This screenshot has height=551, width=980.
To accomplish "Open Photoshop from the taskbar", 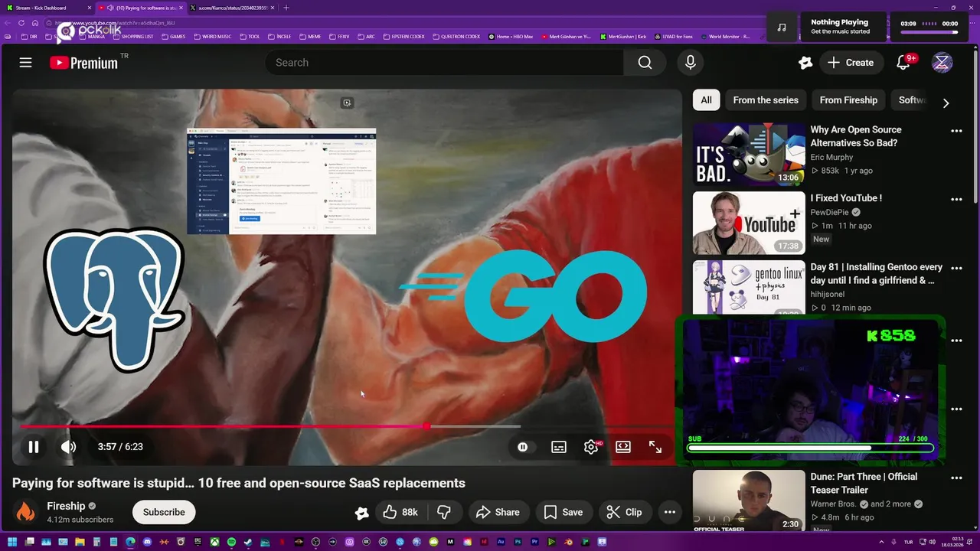I will [518, 542].
